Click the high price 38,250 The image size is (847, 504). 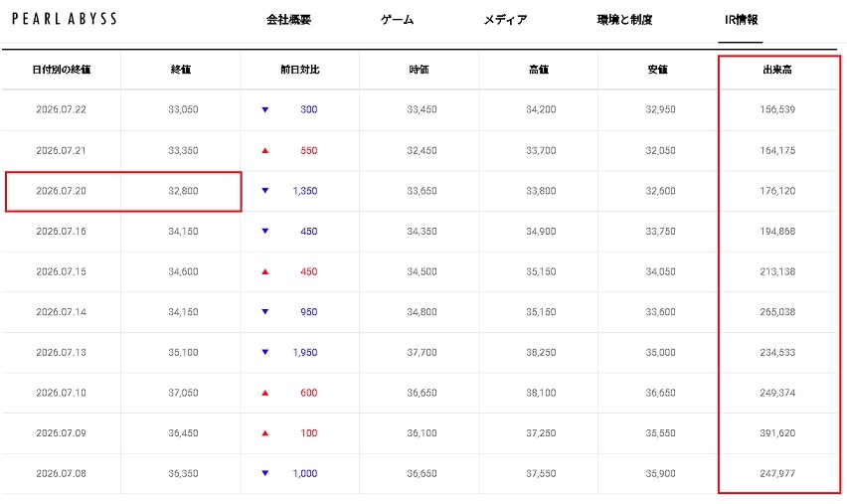pyautogui.click(x=541, y=352)
